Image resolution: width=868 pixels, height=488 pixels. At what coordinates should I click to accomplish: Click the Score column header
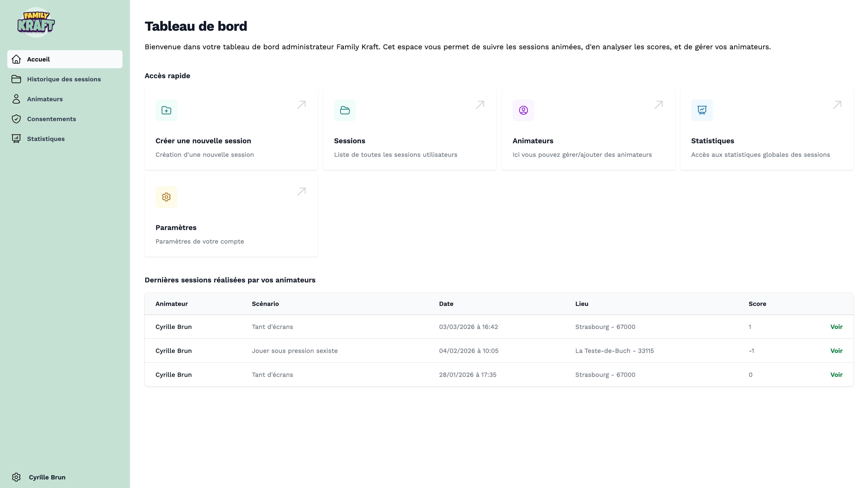[757, 304]
